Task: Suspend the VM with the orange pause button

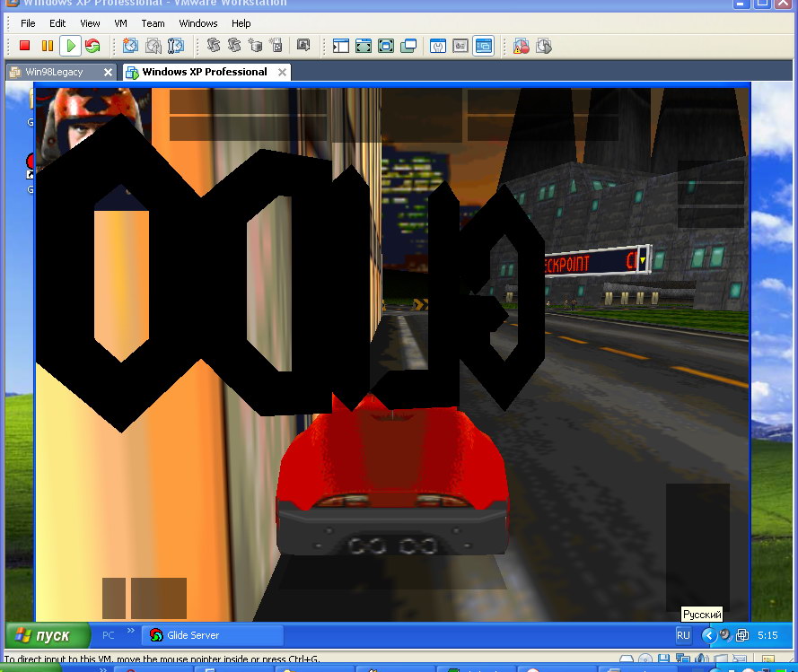Action: click(x=48, y=46)
